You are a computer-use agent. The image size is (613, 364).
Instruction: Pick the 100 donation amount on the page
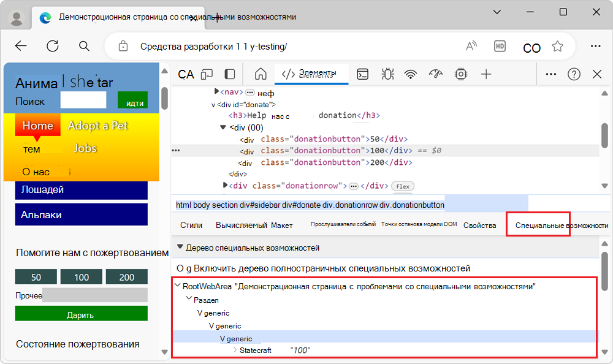point(82,277)
